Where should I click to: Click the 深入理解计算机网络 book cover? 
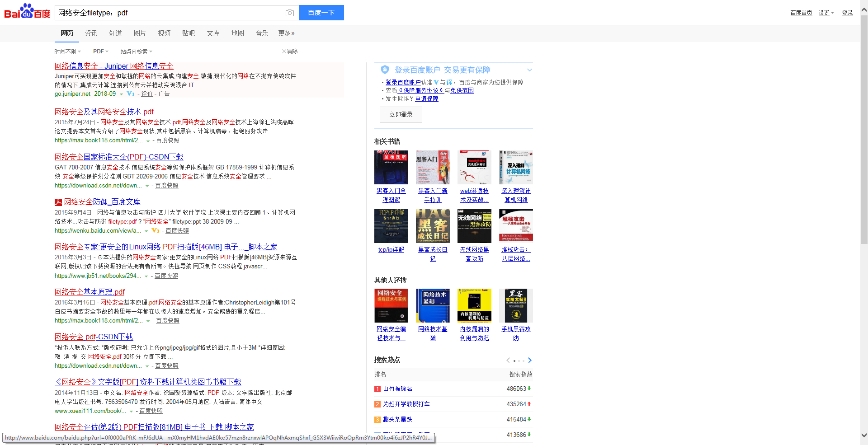(x=516, y=167)
